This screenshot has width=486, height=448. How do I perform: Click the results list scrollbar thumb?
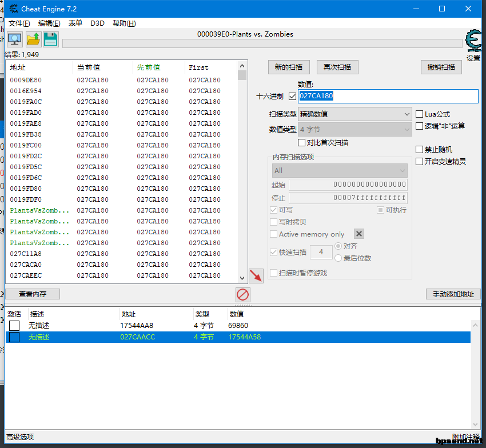point(242,75)
